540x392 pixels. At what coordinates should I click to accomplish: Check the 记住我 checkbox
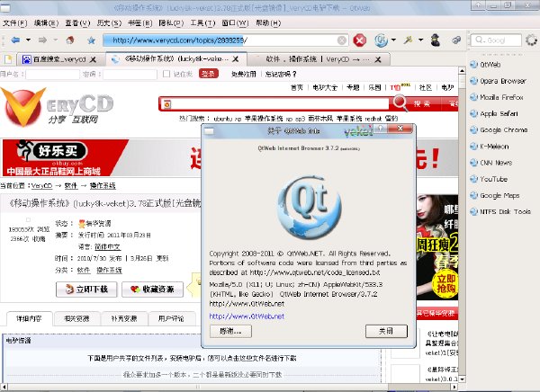pos(166,74)
